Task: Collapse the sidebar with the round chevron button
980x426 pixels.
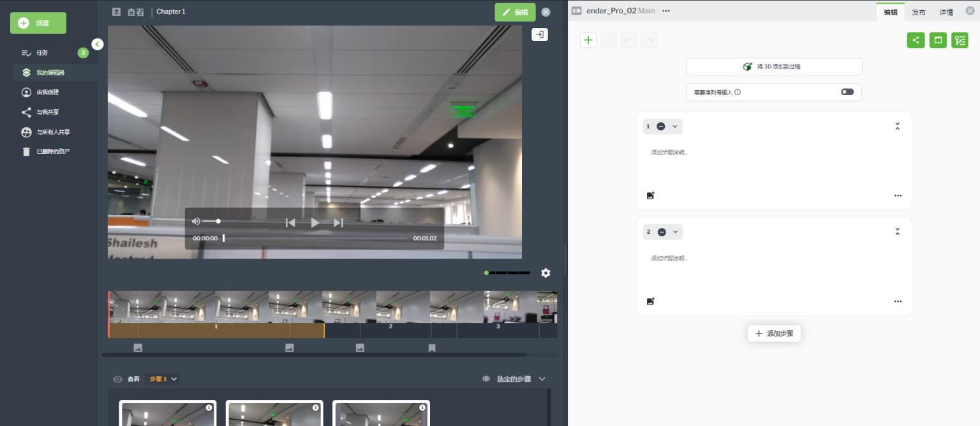Action: point(97,44)
